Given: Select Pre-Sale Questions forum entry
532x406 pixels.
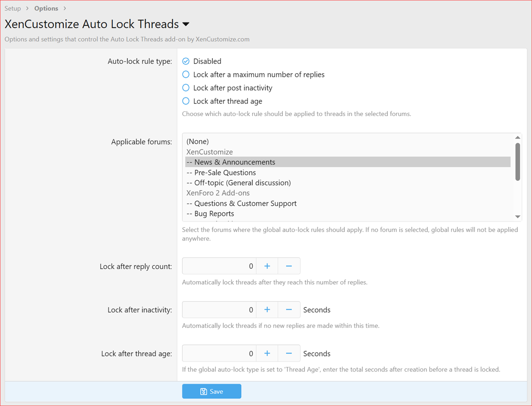Looking at the screenshot, I should coord(348,173).
